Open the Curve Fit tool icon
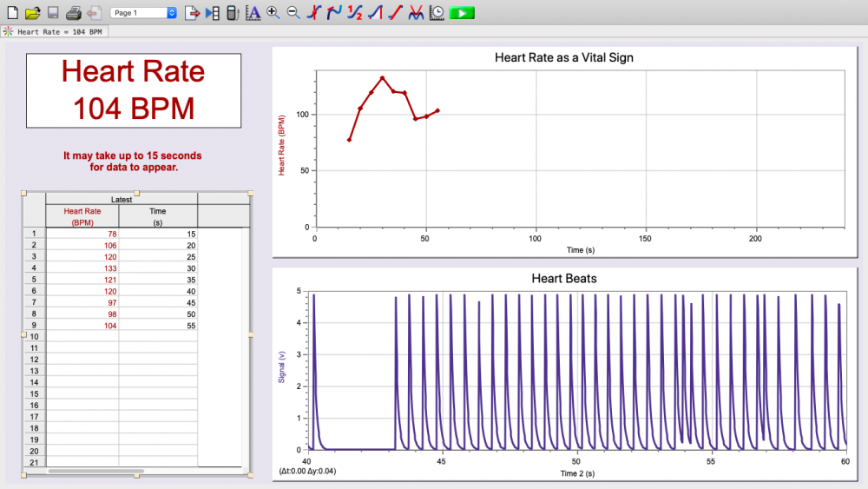The image size is (868, 489). click(416, 13)
